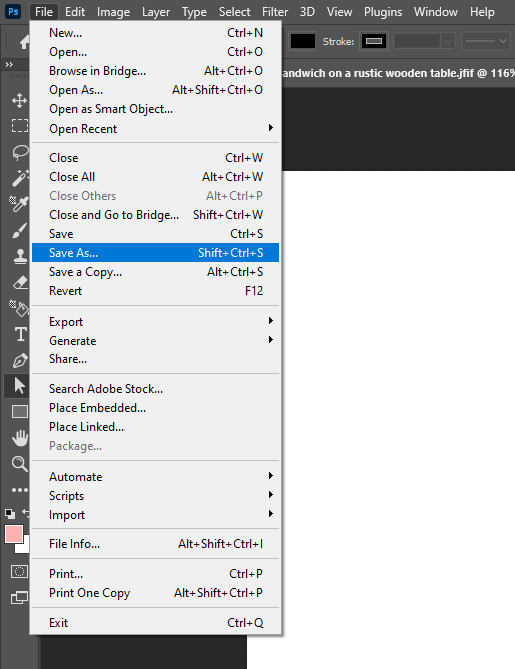Expand the Automate submenu
This screenshot has width=515, height=669.
(155, 476)
